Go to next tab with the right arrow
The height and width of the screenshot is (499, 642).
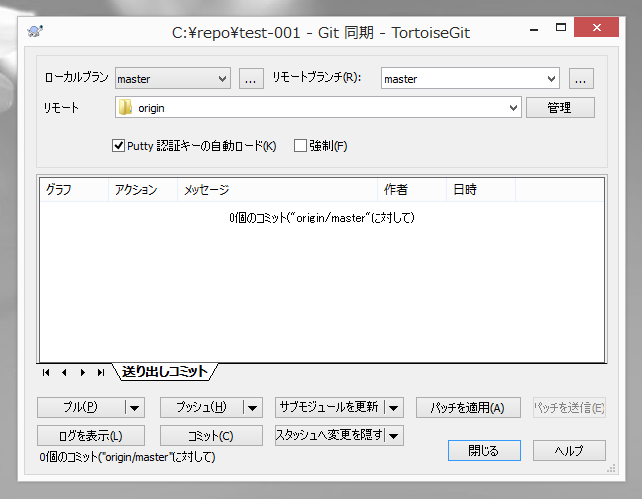tap(83, 373)
